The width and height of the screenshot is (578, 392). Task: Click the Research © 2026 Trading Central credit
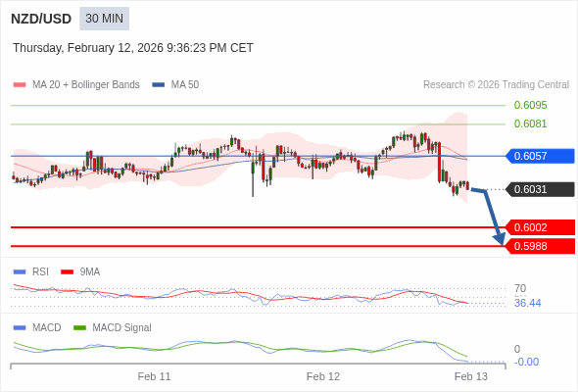496,85
